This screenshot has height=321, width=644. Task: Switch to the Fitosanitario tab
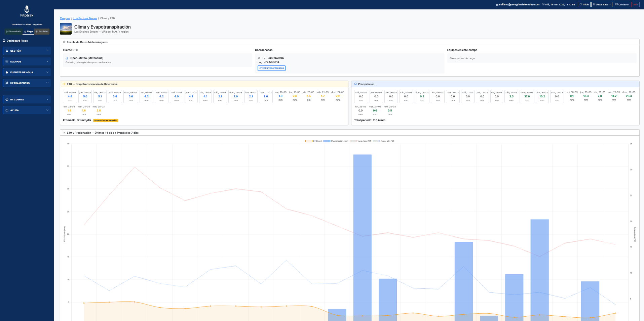[13, 32]
